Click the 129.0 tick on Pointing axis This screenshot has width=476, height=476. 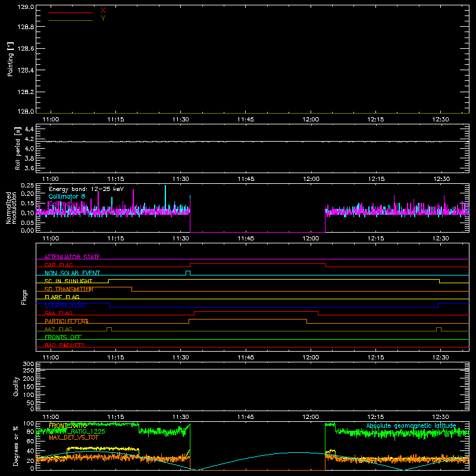point(26,7)
